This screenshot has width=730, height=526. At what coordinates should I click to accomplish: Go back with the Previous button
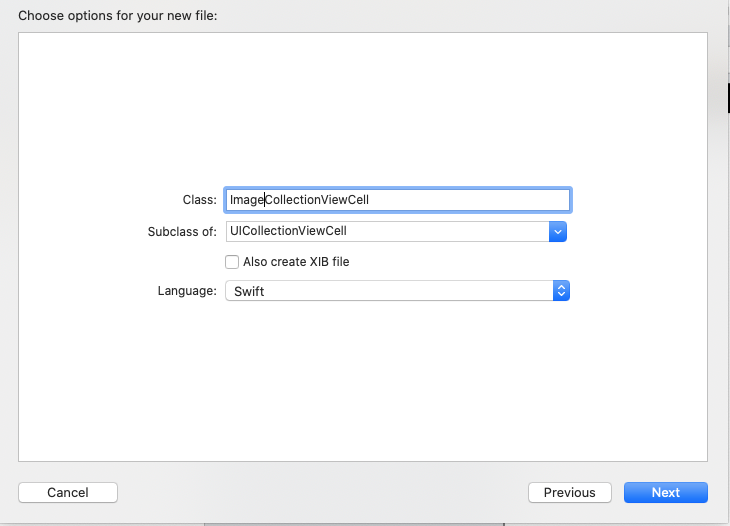pyautogui.click(x=569, y=492)
